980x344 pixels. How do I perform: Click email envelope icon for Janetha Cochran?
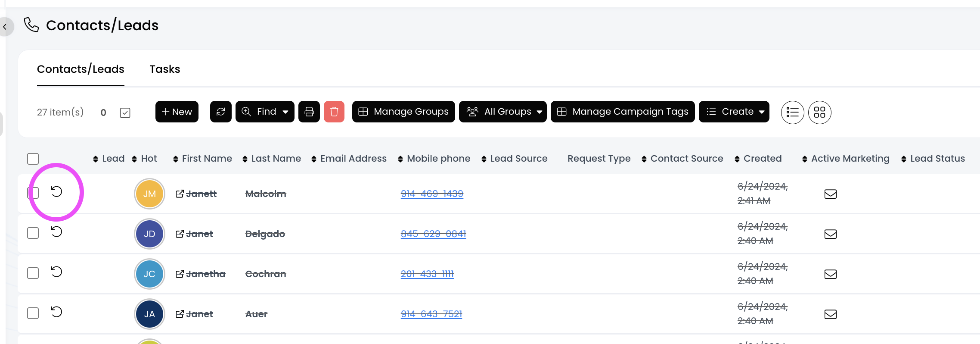830,274
